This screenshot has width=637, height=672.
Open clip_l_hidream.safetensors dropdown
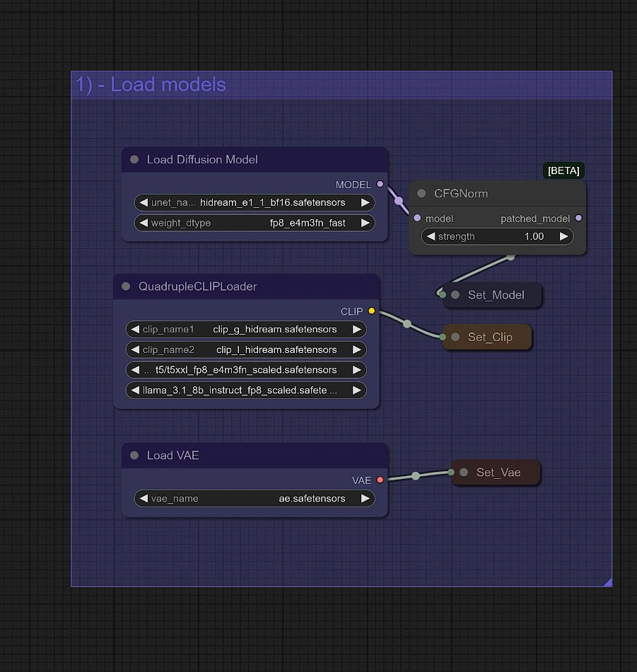pyautogui.click(x=246, y=349)
